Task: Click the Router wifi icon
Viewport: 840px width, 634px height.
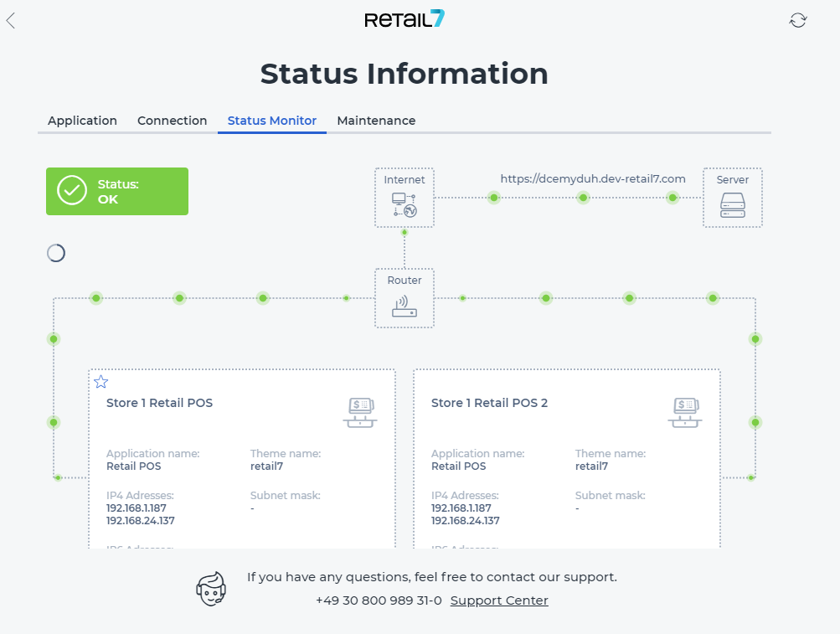Action: click(405, 306)
